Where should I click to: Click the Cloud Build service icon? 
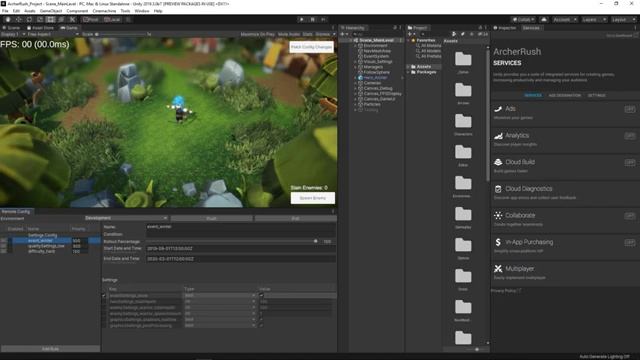498,162
